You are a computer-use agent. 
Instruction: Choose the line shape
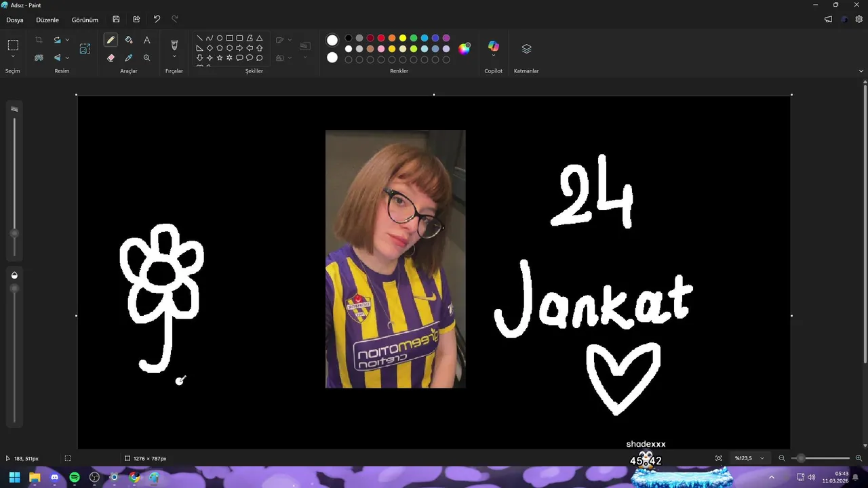click(199, 38)
